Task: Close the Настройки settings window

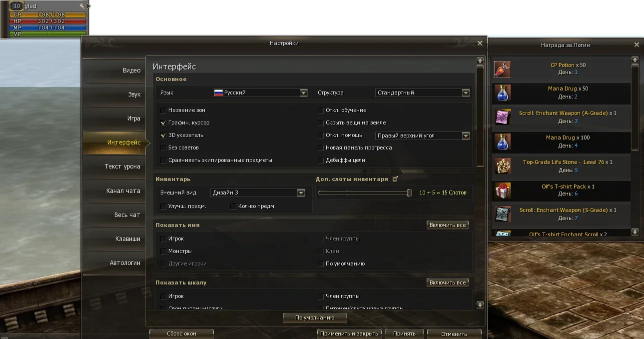Action: pyautogui.click(x=480, y=43)
